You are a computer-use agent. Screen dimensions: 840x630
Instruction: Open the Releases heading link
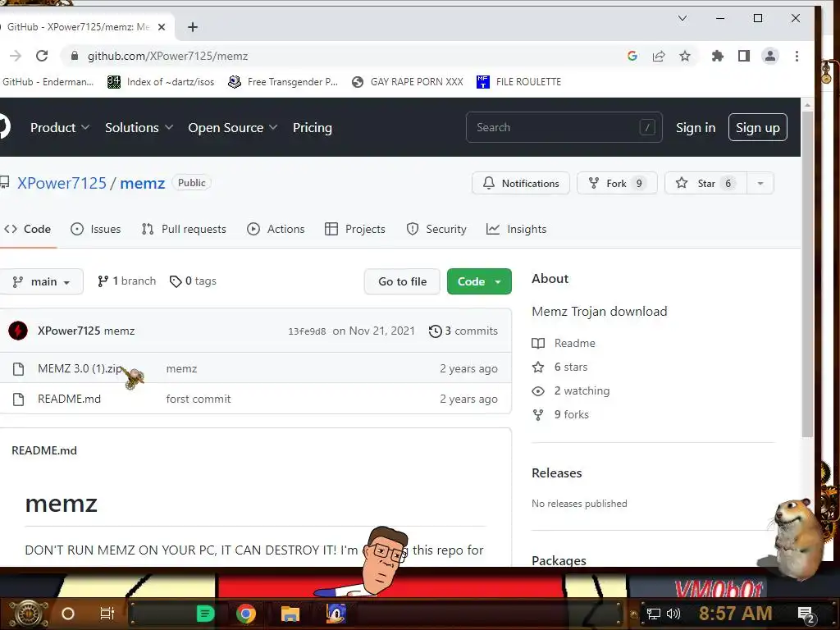(557, 473)
